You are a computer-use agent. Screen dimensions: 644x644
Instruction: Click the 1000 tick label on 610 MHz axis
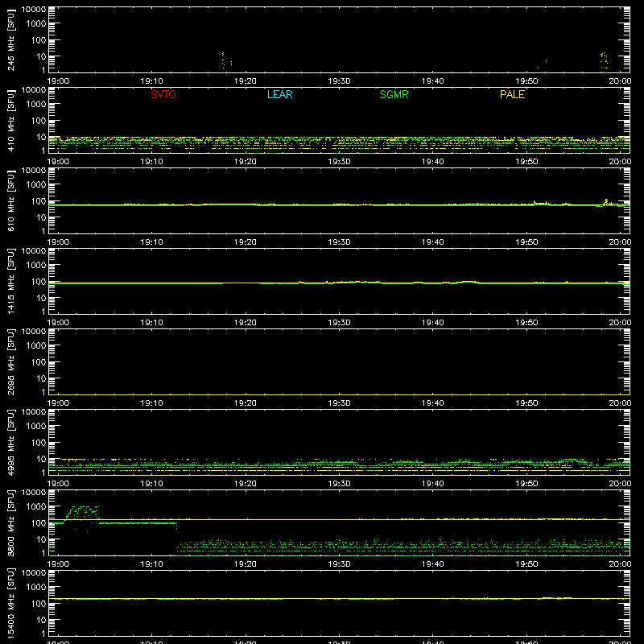(36, 185)
